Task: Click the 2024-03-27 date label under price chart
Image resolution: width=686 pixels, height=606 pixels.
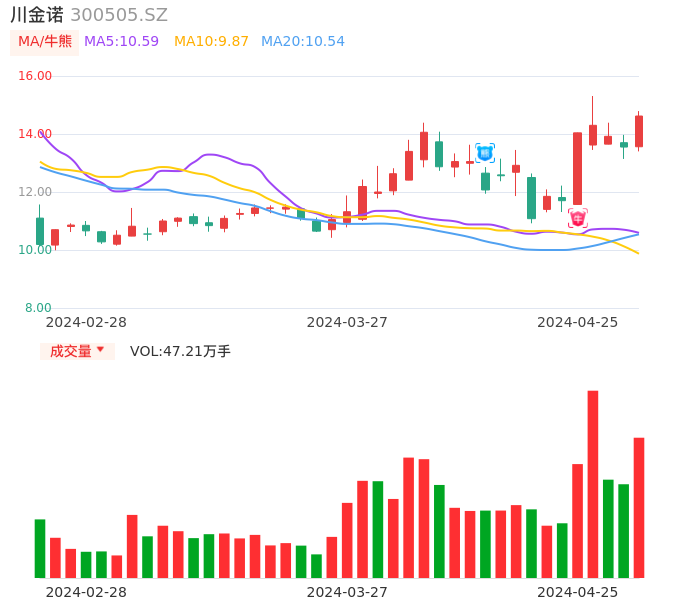Action: coord(347,322)
